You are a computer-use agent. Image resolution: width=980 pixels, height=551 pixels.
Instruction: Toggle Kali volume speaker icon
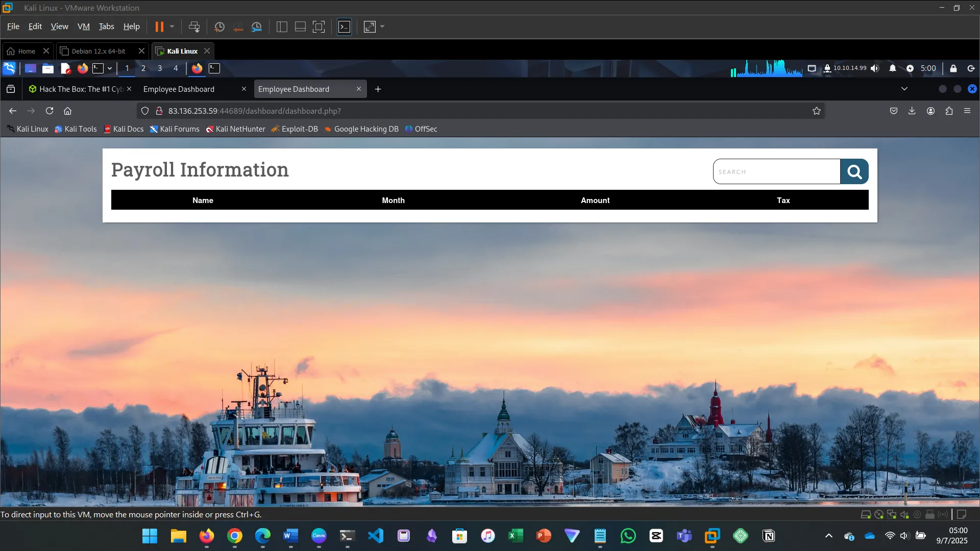click(x=875, y=68)
